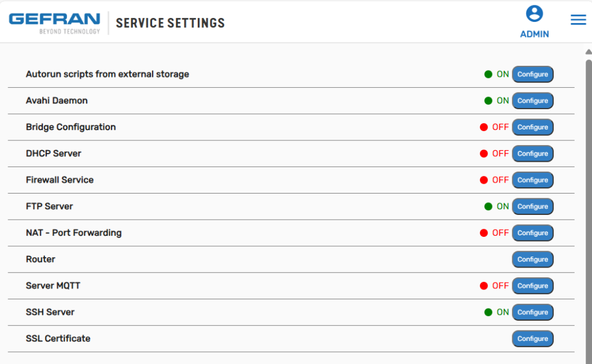The height and width of the screenshot is (364, 592).
Task: Click the red status dot for Server MQTT
Action: (484, 285)
